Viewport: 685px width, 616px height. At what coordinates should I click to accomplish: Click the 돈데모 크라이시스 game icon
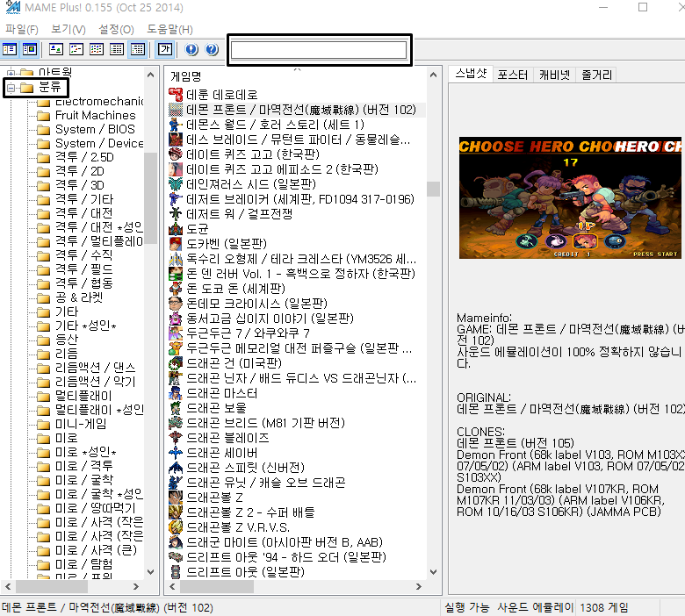click(x=176, y=304)
